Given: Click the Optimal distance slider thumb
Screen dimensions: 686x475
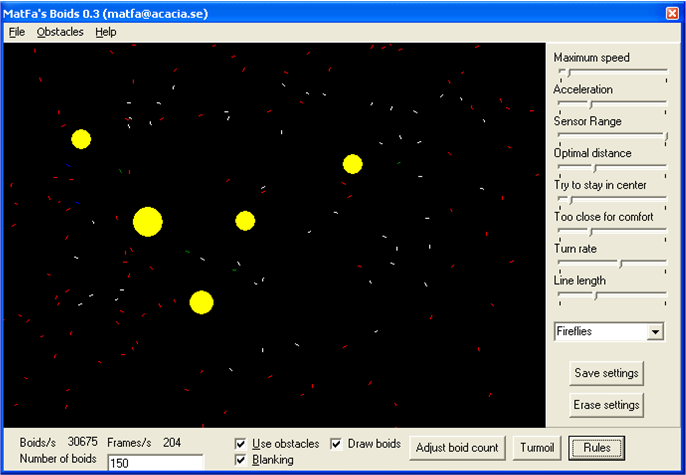Looking at the screenshot, I should [595, 168].
